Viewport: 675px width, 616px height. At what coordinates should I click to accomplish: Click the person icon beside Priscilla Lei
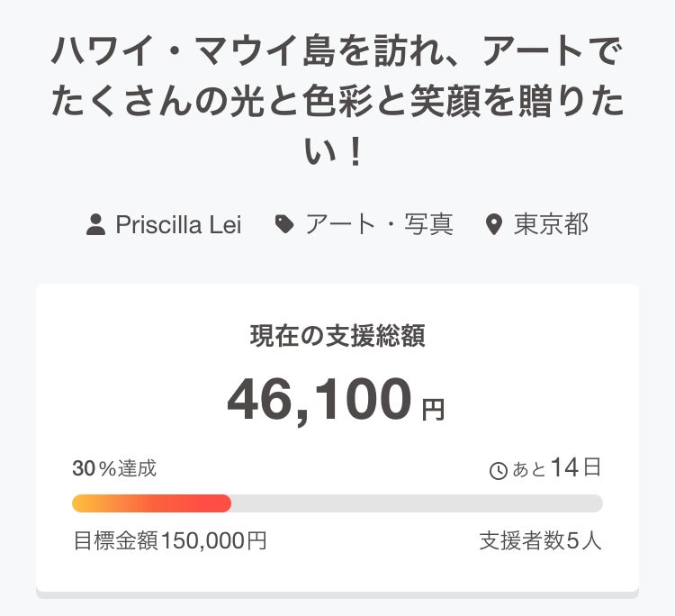pos(96,224)
